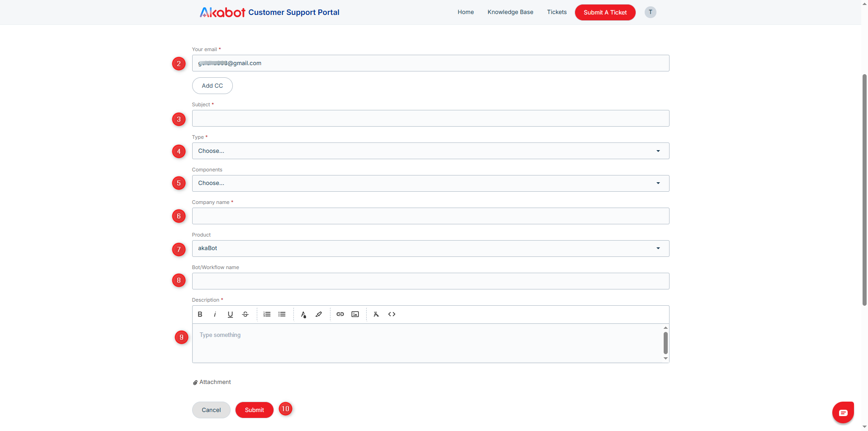Go to the Home page
This screenshot has height=431, width=868.
click(x=466, y=12)
